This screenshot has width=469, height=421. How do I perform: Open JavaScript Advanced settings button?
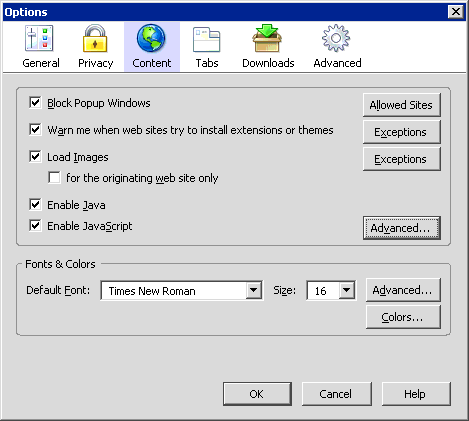coord(401,228)
